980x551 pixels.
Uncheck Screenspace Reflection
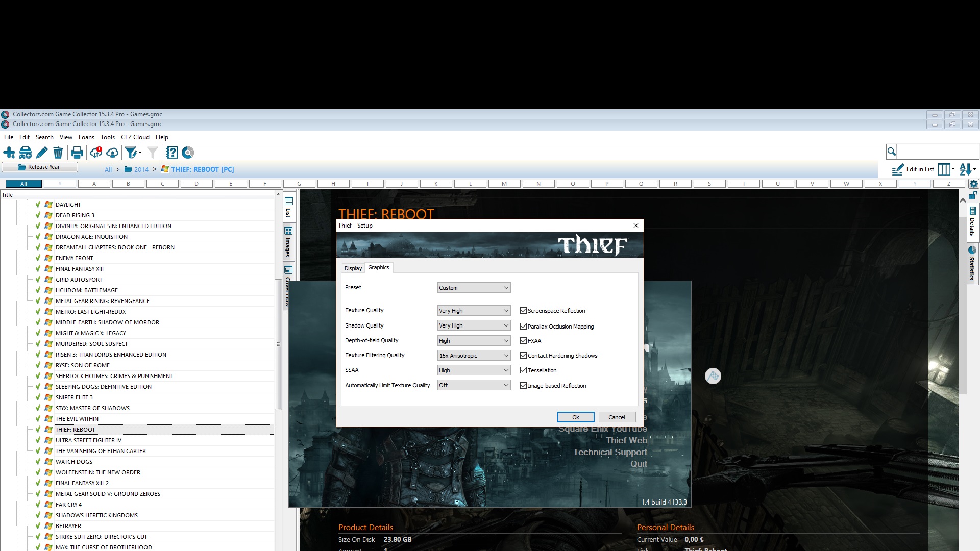pyautogui.click(x=523, y=311)
